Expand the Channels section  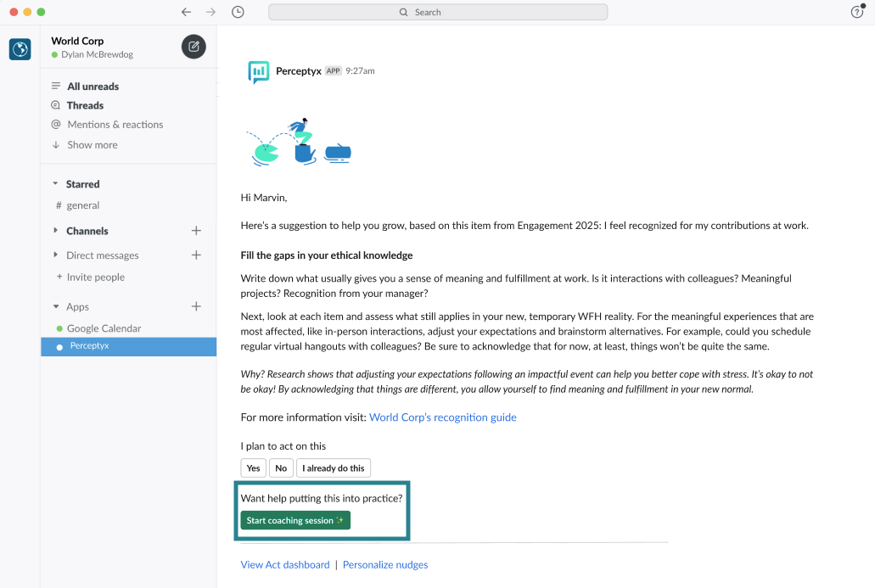(x=55, y=230)
